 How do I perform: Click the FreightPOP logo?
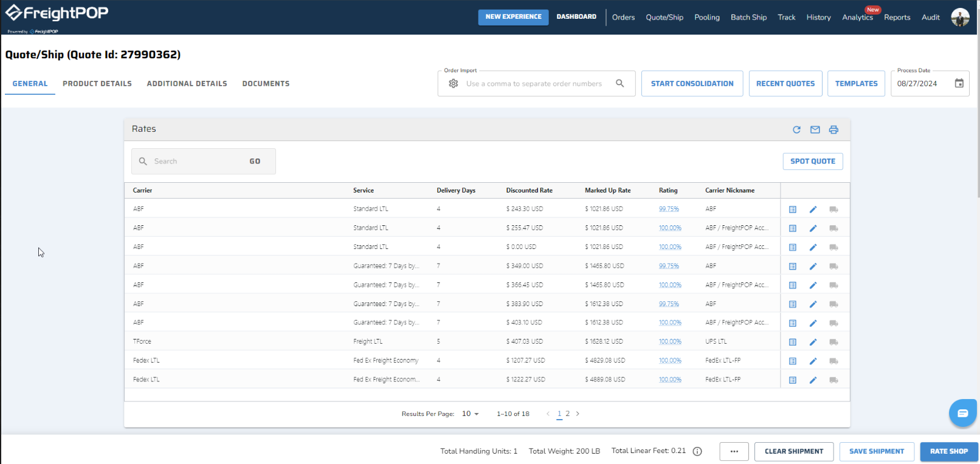tap(57, 13)
